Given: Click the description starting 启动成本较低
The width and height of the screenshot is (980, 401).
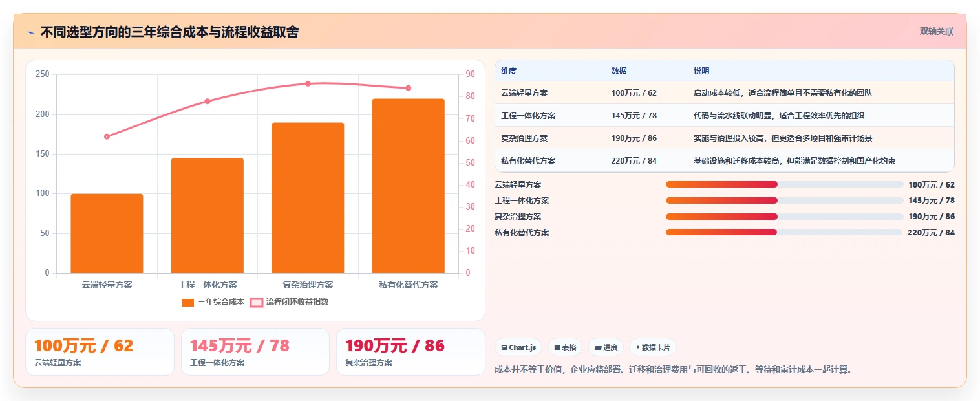Looking at the screenshot, I should [x=783, y=93].
